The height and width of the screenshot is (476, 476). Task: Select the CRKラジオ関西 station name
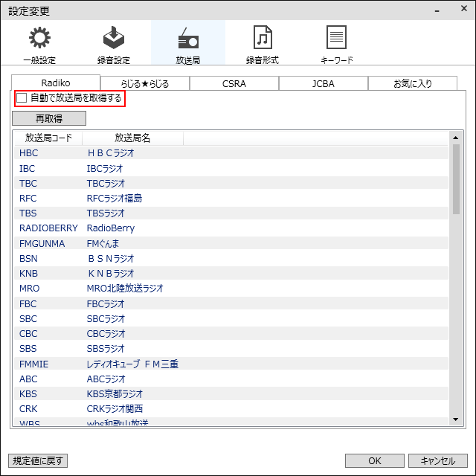[x=115, y=409]
